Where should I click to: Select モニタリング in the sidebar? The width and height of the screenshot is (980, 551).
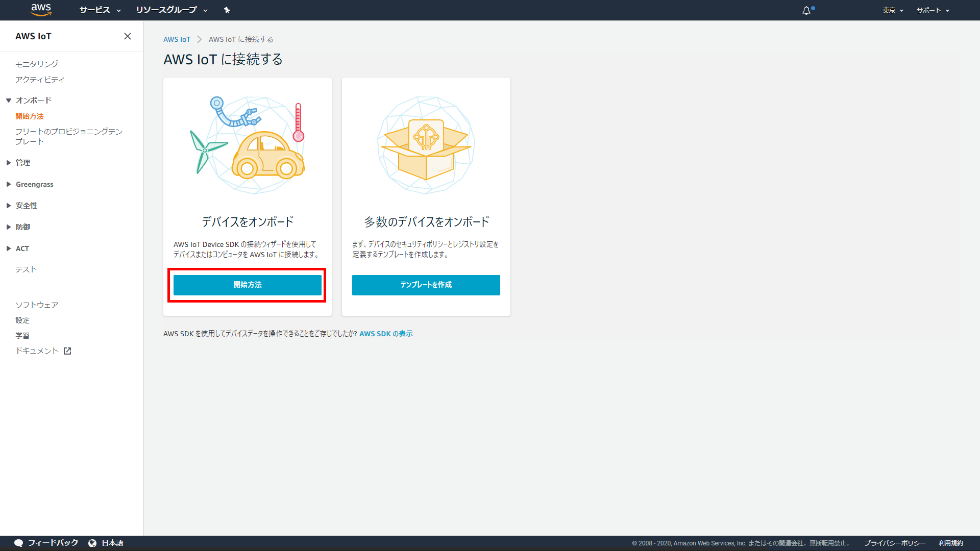click(x=37, y=64)
